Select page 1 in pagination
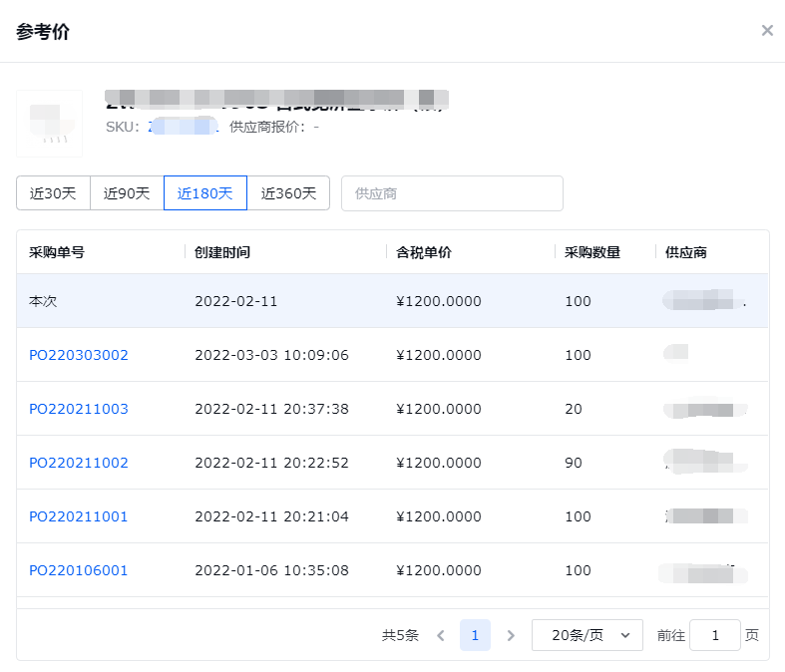This screenshot has width=785, height=672. 475,635
